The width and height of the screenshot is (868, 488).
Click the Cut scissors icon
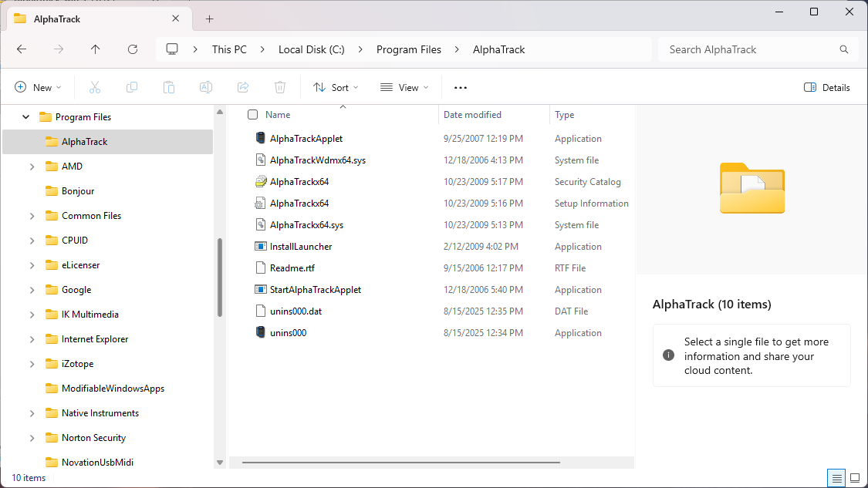[x=95, y=88]
